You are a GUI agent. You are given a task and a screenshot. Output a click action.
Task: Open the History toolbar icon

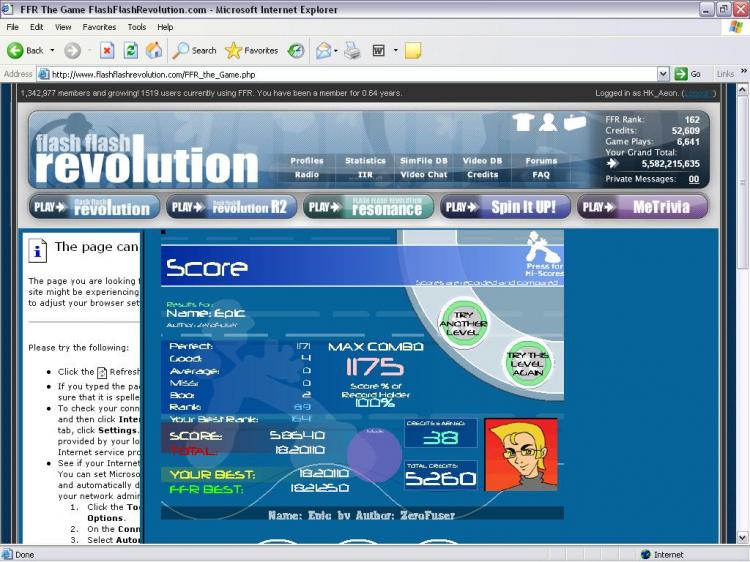pyautogui.click(x=296, y=50)
